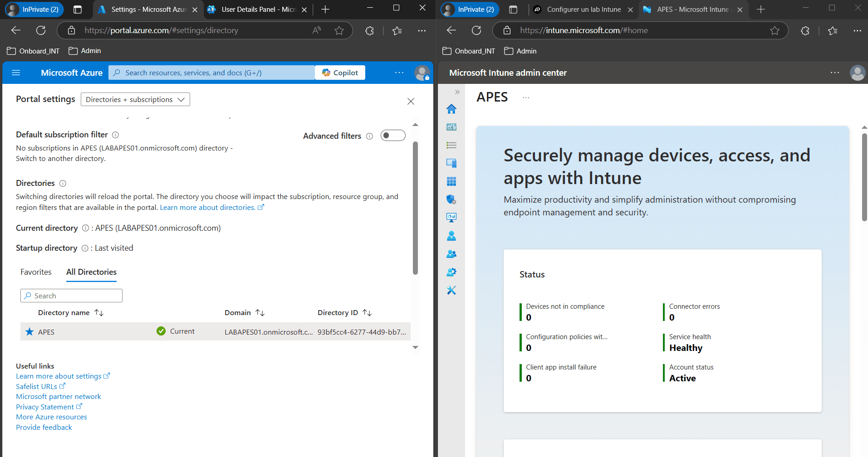Sort by Directory name column

coord(71,312)
